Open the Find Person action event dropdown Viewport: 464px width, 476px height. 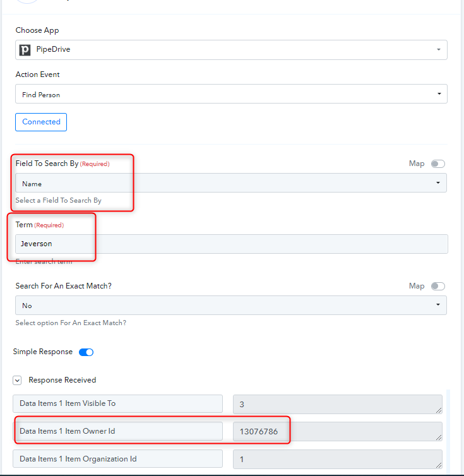point(231,94)
